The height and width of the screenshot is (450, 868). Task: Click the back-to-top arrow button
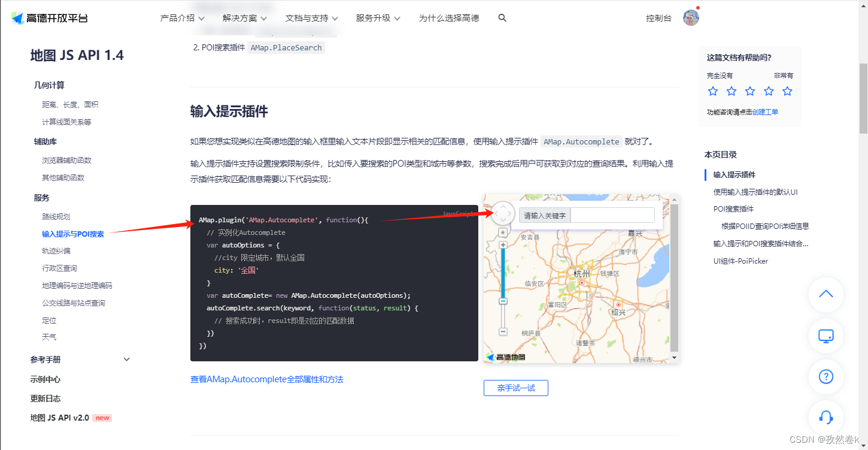click(826, 294)
